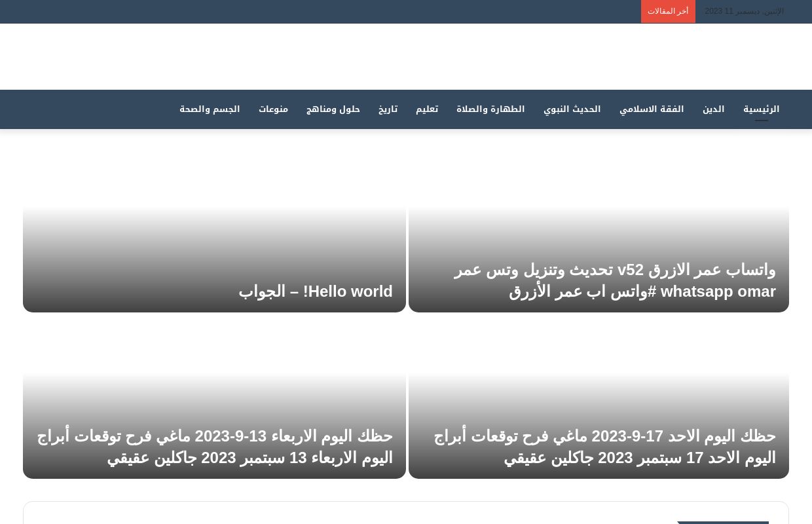The width and height of the screenshot is (812, 524).
Task: Open حظك اليوم الاربعاء 13-9-2023 article
Action: (x=215, y=447)
